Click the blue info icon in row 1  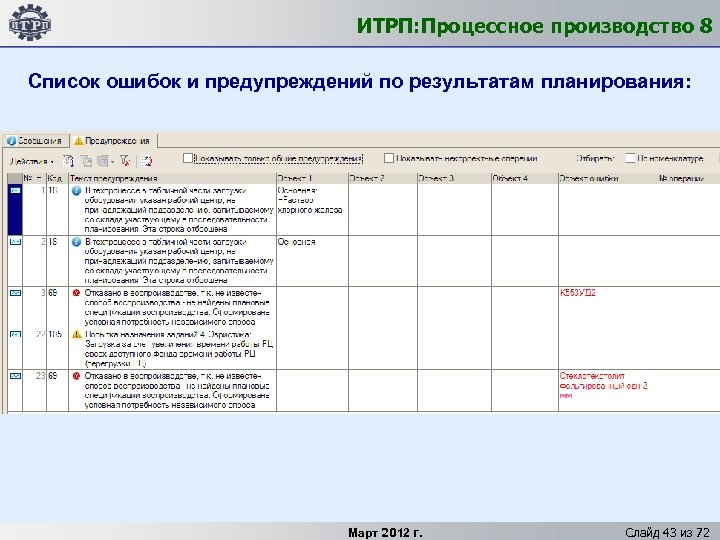click(77, 191)
